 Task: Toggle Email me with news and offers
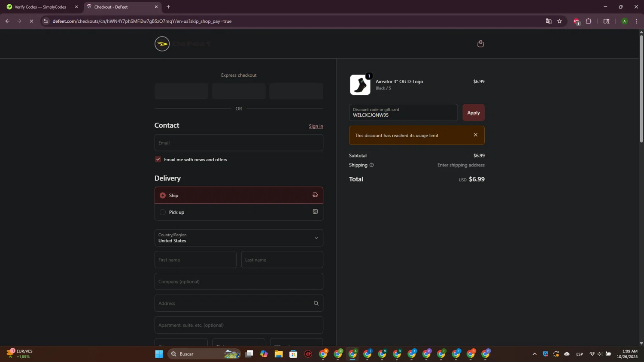click(158, 160)
